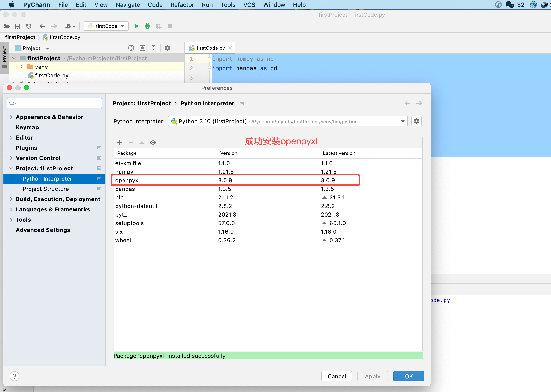
Task: Reload project from disk with refresh icon
Action: click(x=28, y=26)
